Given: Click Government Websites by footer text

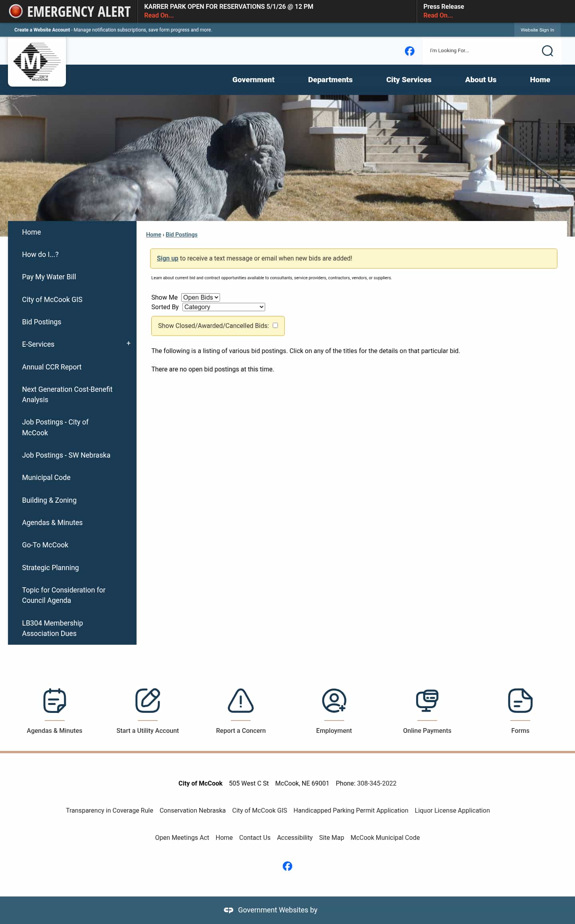Looking at the screenshot, I should pyautogui.click(x=278, y=910).
